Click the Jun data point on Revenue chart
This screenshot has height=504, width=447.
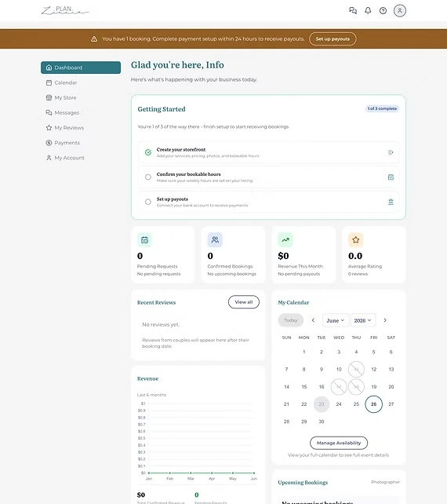pyautogui.click(x=253, y=473)
